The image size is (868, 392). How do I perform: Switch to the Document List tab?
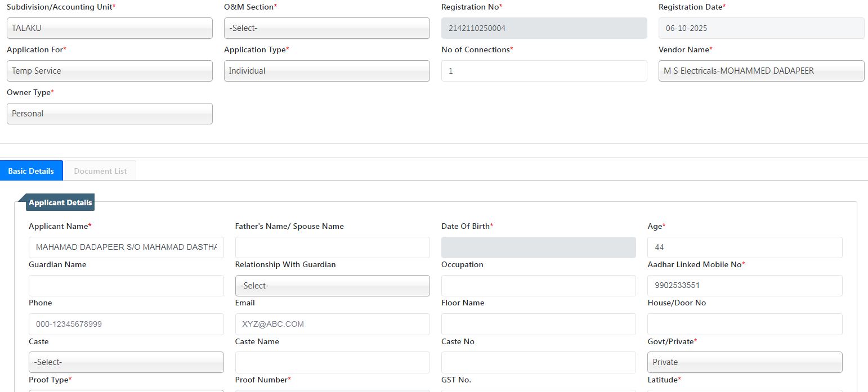click(x=100, y=171)
